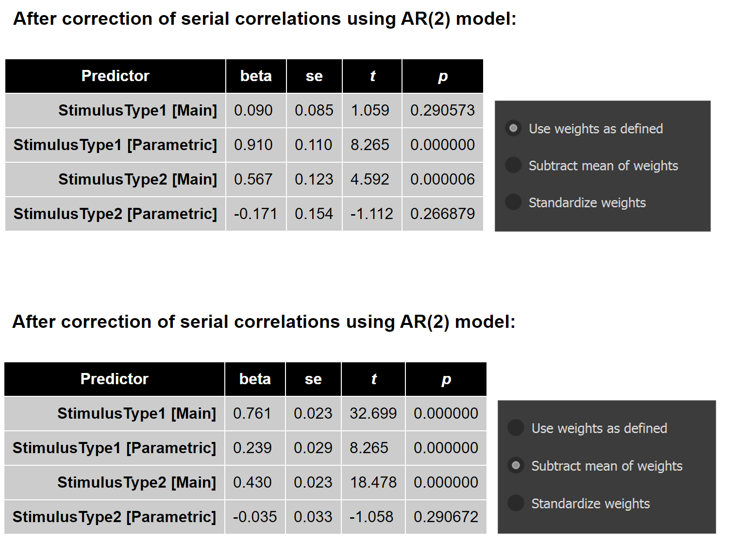Click the t value 32.699 in the bottom table
The width and height of the screenshot is (738, 560).
(373, 413)
